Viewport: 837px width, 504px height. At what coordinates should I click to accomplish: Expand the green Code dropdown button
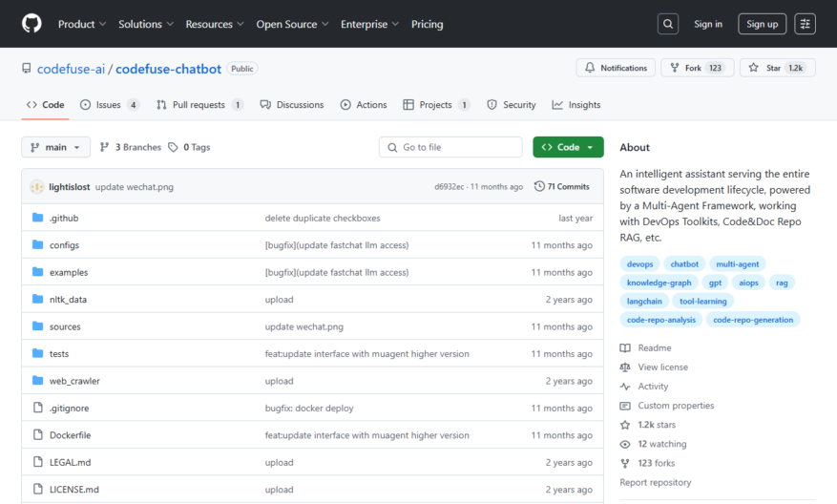(x=568, y=147)
